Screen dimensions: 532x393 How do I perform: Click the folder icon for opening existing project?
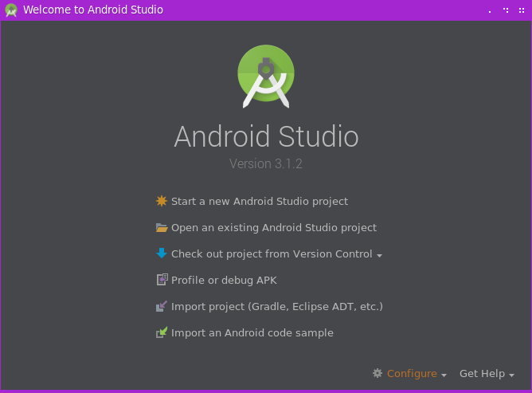coord(162,227)
